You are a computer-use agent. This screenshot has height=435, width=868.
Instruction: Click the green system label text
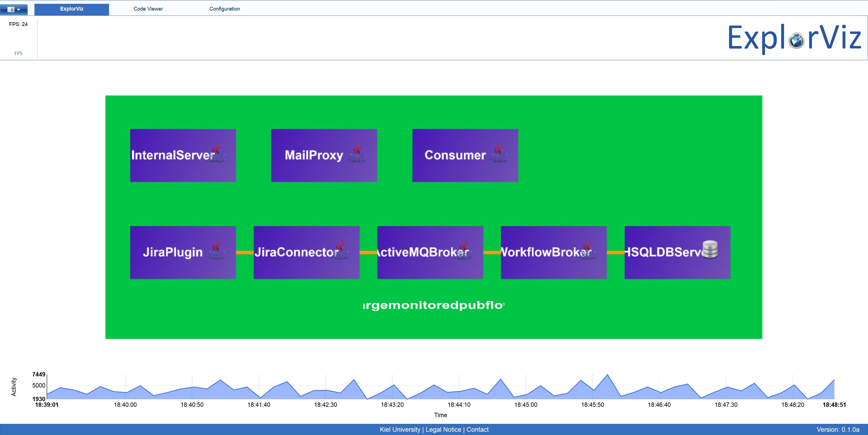tap(434, 305)
